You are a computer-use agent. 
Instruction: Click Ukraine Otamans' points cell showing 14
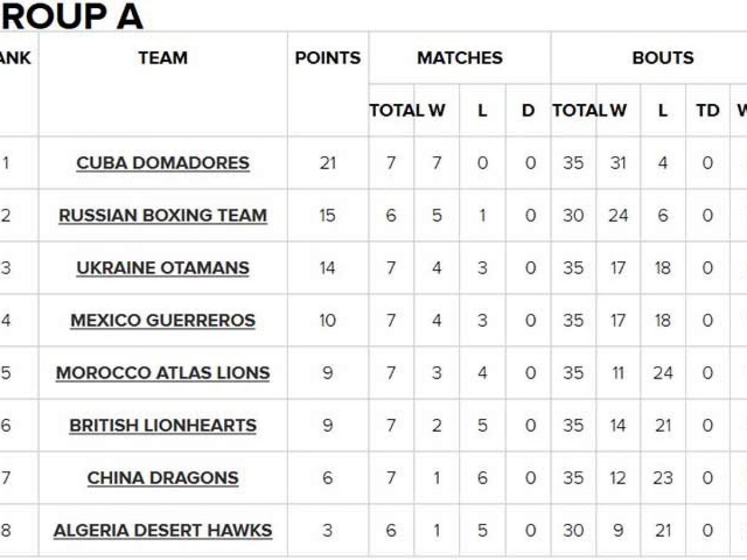point(327,268)
